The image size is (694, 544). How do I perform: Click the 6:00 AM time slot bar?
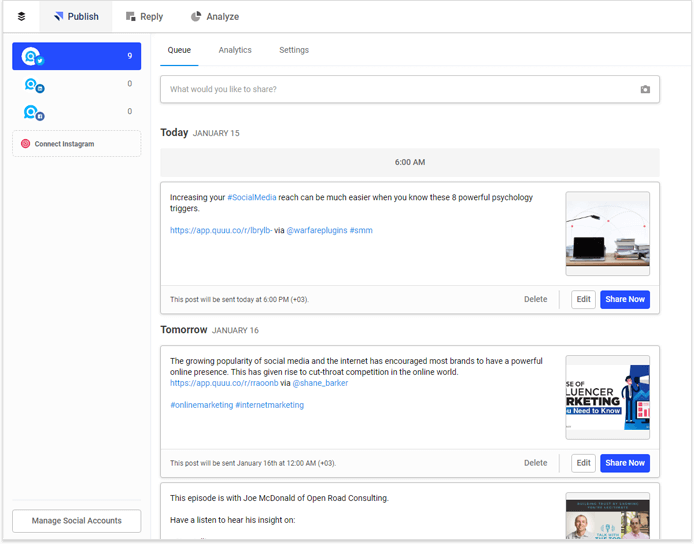[410, 162]
